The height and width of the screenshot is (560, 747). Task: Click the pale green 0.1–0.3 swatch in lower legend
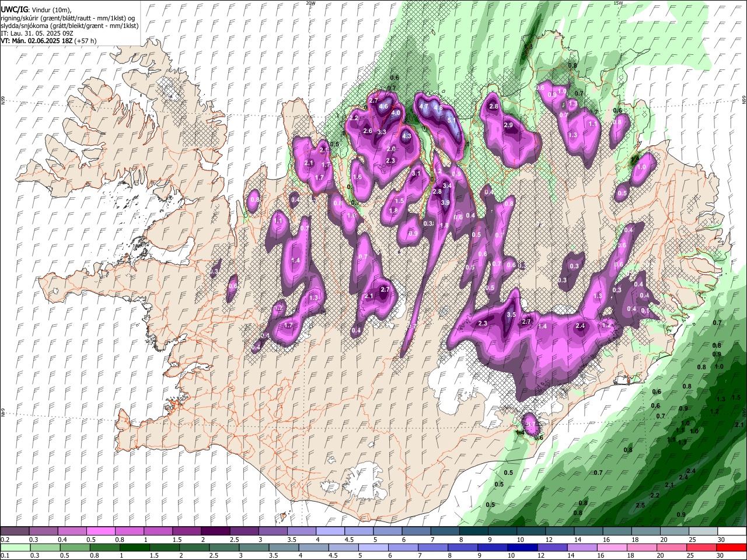tap(15, 547)
